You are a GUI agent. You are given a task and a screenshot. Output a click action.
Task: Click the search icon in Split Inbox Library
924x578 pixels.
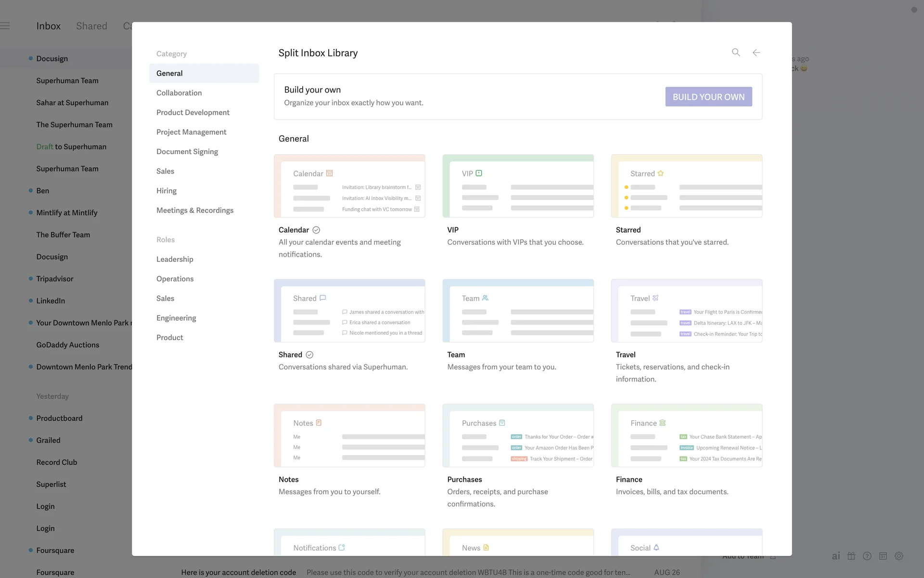coord(736,52)
